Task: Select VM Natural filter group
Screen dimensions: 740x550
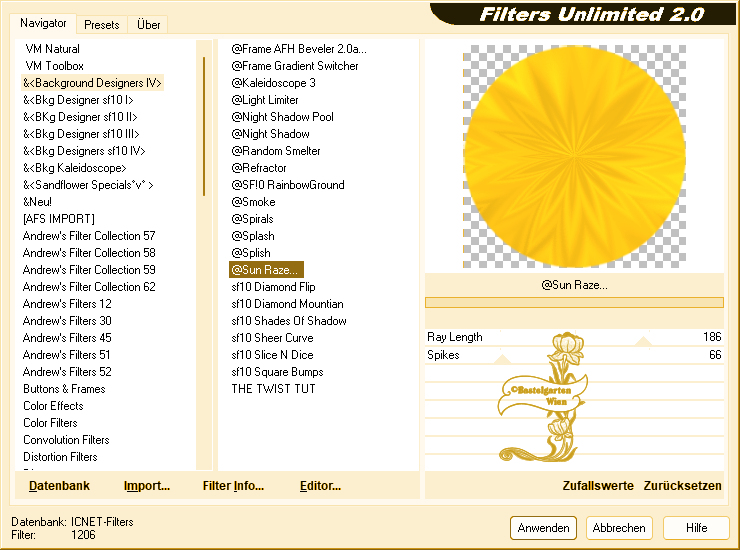Action: coord(52,49)
